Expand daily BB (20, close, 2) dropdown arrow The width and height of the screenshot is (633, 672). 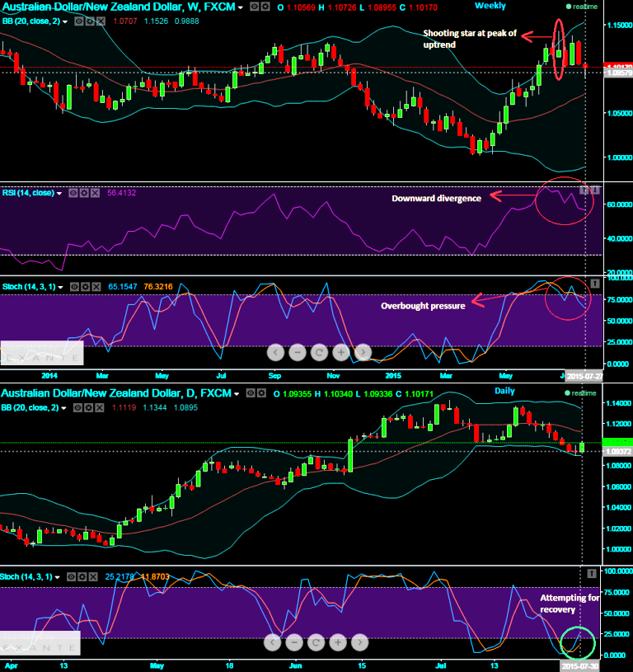63,408
